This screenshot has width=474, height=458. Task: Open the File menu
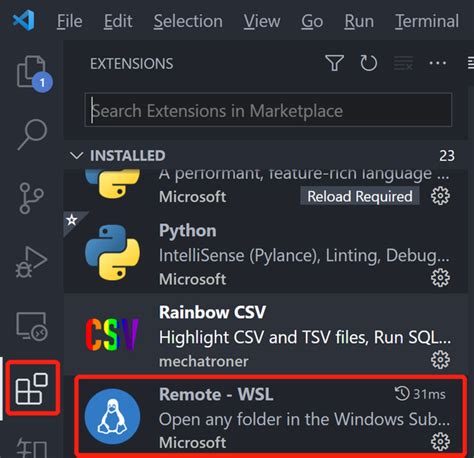tap(69, 21)
